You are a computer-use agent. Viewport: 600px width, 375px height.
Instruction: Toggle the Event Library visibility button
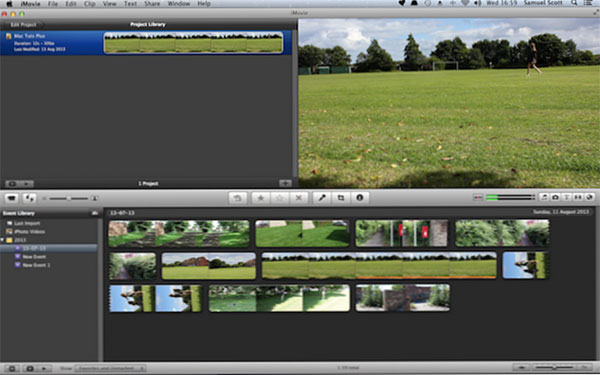(11, 368)
